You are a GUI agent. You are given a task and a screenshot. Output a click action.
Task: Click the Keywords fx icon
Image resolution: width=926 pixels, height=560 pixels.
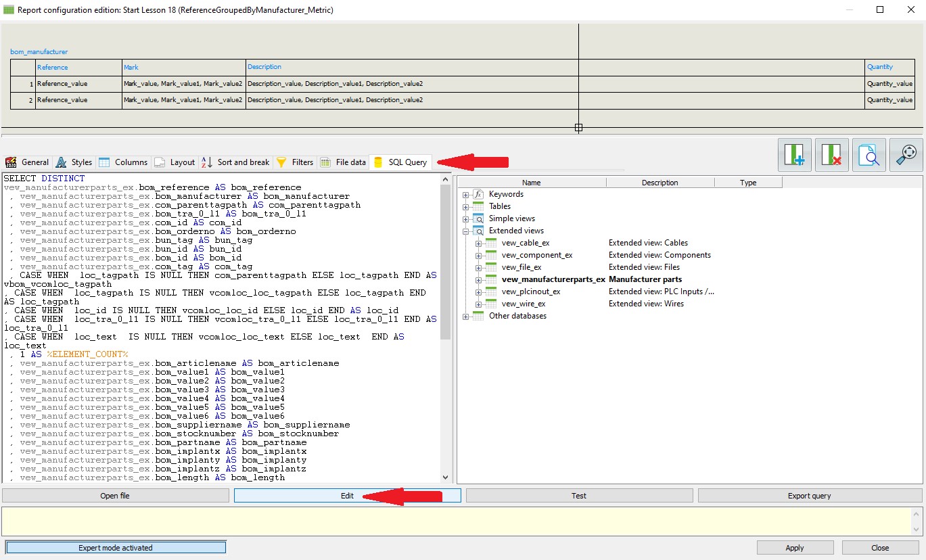478,194
